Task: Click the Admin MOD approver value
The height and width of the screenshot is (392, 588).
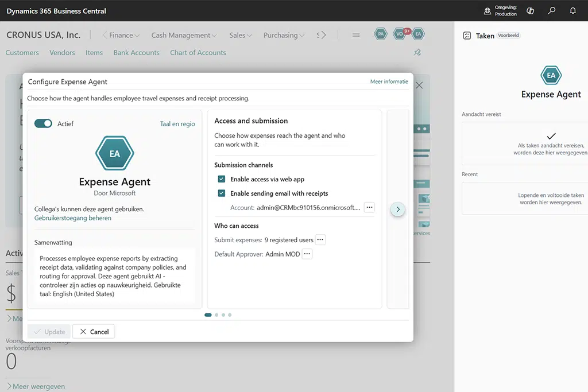Action: 283,254
